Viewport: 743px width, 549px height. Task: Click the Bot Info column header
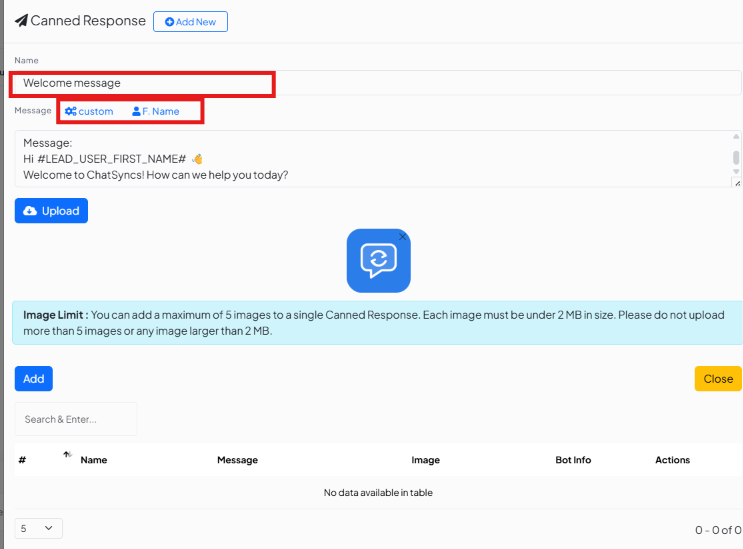pyautogui.click(x=573, y=460)
